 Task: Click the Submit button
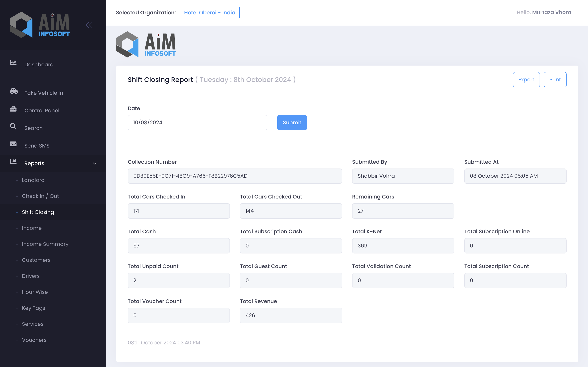pos(292,123)
